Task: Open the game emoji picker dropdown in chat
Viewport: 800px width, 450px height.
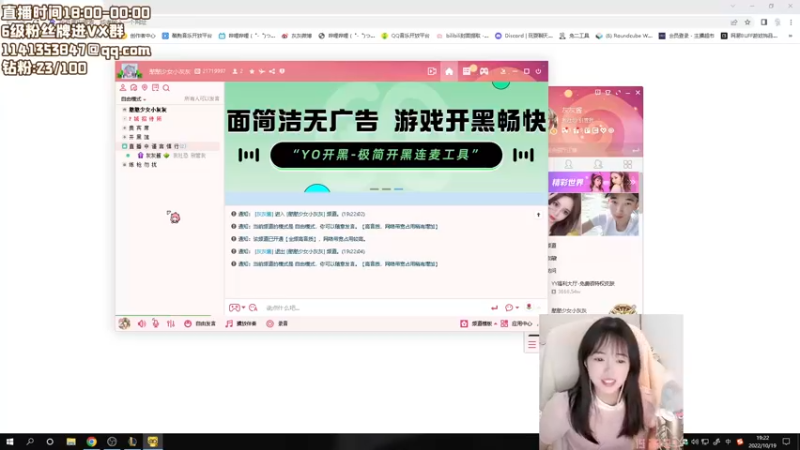Action: click(237, 308)
